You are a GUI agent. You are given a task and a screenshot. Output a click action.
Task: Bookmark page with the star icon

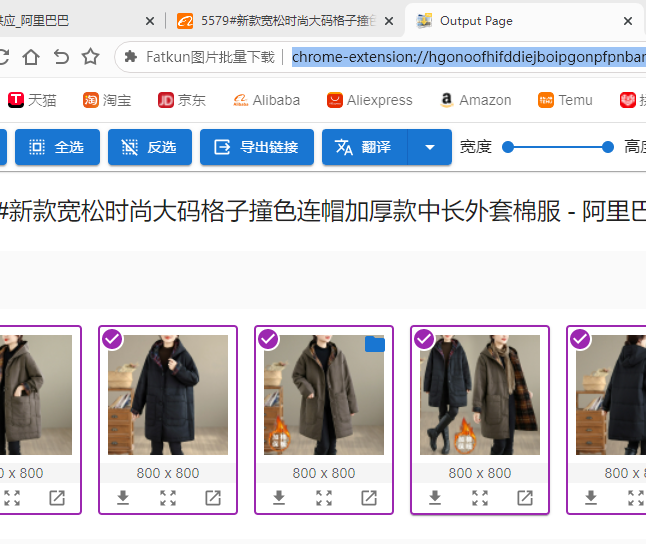click(91, 56)
